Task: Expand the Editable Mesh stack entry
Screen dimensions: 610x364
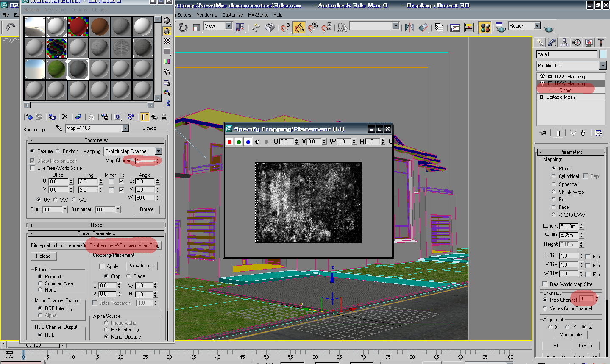Action: click(541, 97)
